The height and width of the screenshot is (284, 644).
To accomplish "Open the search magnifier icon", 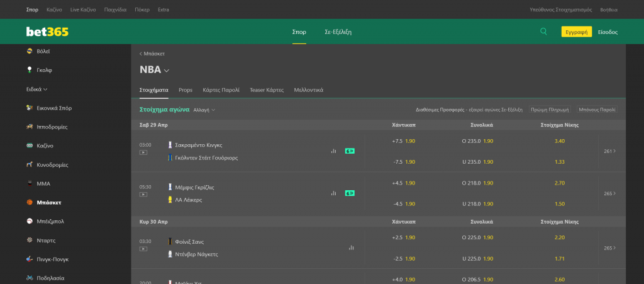I will pyautogui.click(x=543, y=31).
